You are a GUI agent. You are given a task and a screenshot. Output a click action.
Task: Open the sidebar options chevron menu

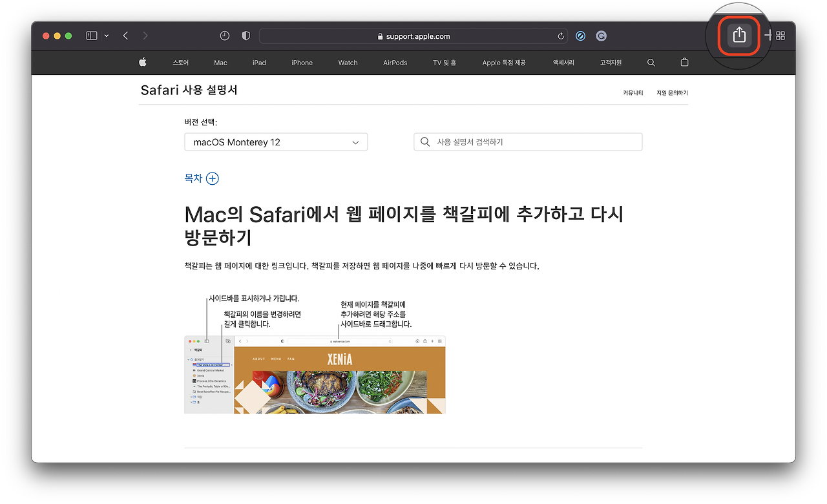click(x=107, y=36)
